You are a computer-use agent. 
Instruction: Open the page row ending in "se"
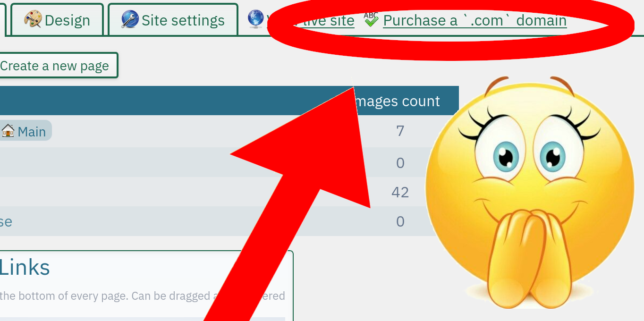point(6,221)
